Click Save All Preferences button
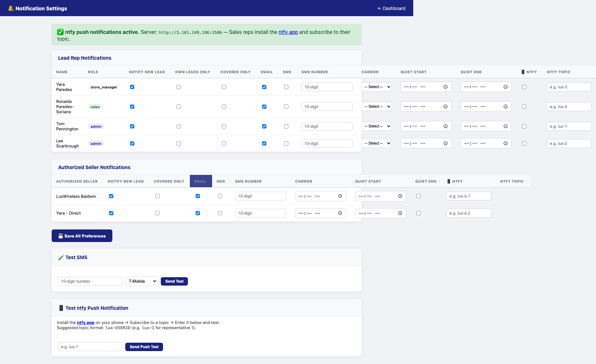This screenshot has width=596, height=364. pos(82,236)
